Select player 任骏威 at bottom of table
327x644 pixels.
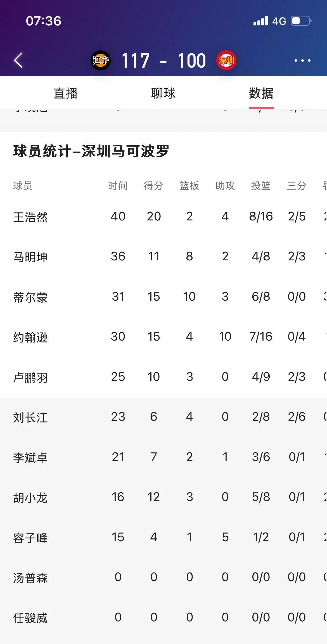31,617
